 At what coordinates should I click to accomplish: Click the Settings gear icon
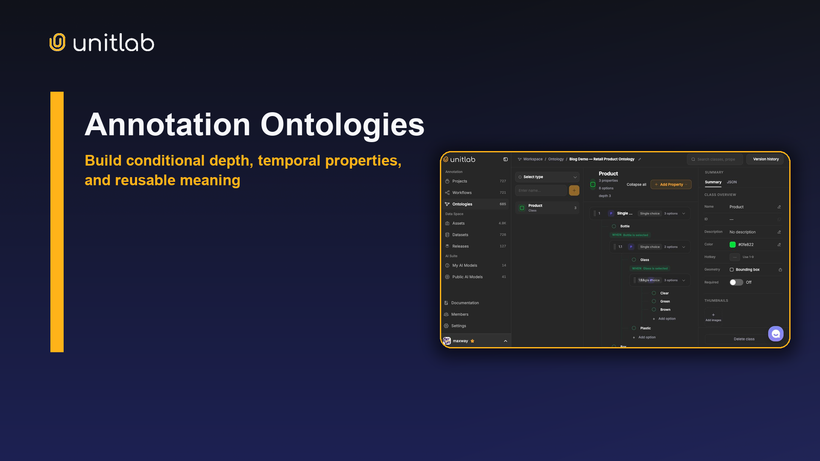[x=446, y=326]
